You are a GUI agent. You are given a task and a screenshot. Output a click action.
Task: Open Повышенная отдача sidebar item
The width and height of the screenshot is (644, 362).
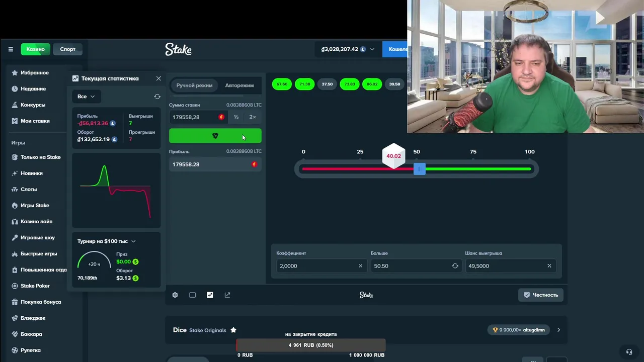point(39,270)
